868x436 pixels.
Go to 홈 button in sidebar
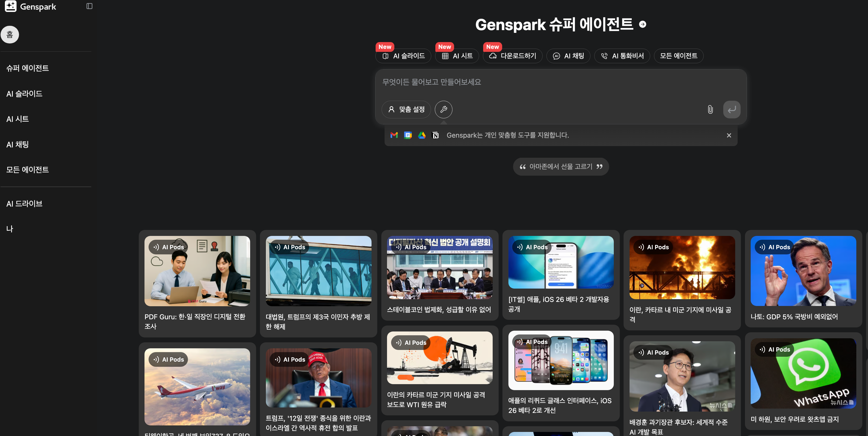(10, 34)
